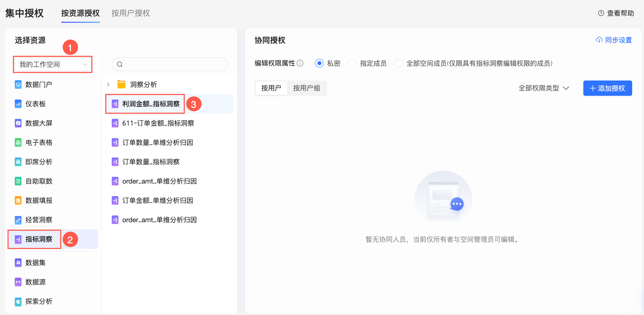Viewport: 644px width, 315px height.
Task: Click the 数据门户 portal icon
Action: (18, 85)
